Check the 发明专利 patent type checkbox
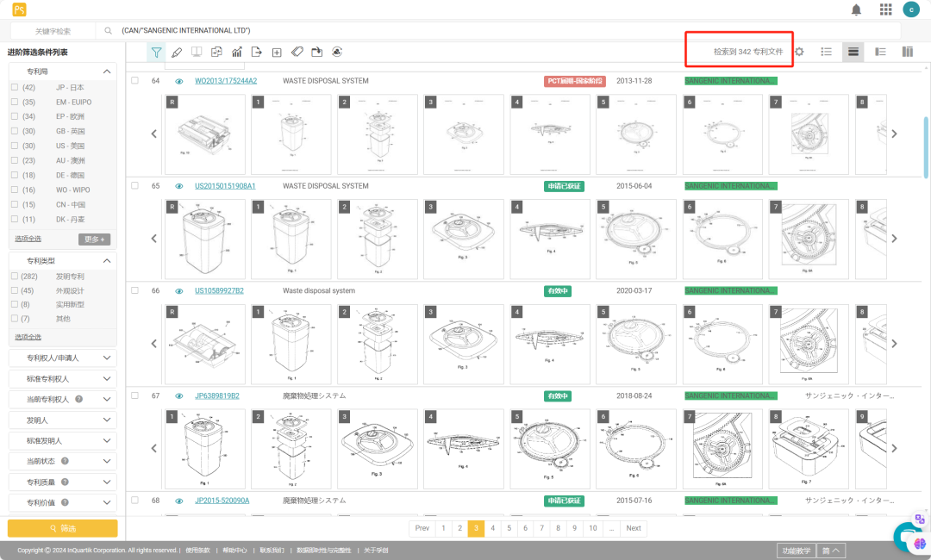931x560 pixels. (15, 276)
